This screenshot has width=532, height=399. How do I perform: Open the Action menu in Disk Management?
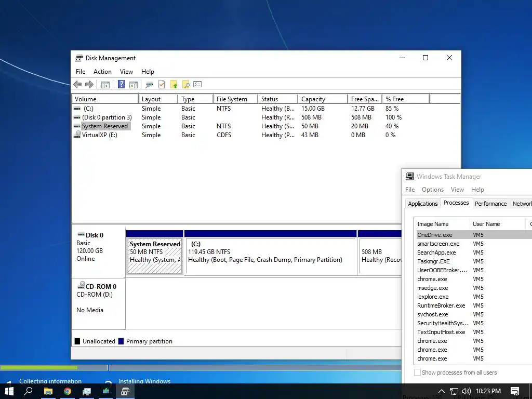coord(102,72)
